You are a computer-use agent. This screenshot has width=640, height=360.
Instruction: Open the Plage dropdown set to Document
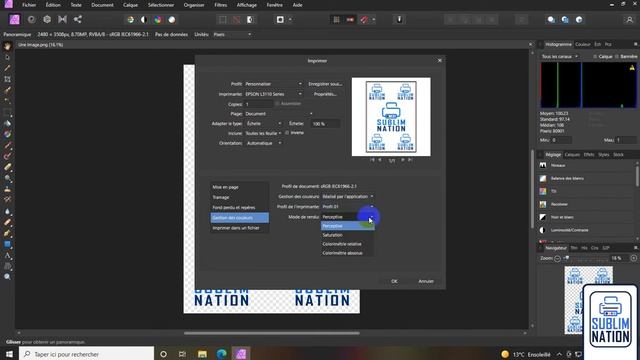point(279,114)
